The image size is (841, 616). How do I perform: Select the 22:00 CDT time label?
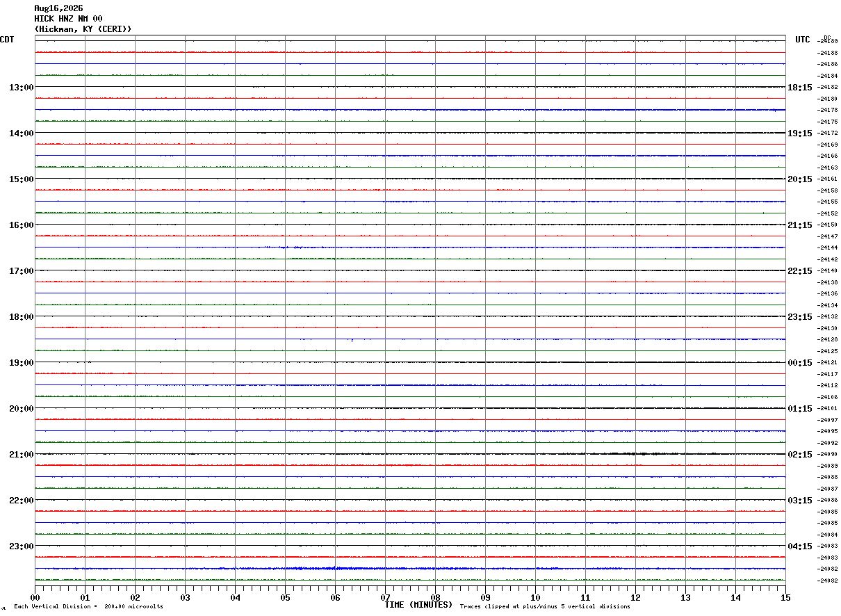pyautogui.click(x=21, y=500)
